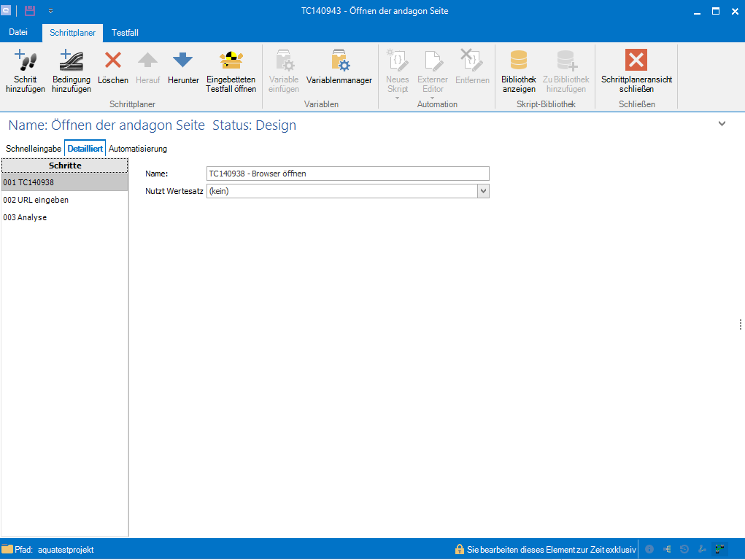
Task: Close the Schrittplaner view
Action: [636, 61]
